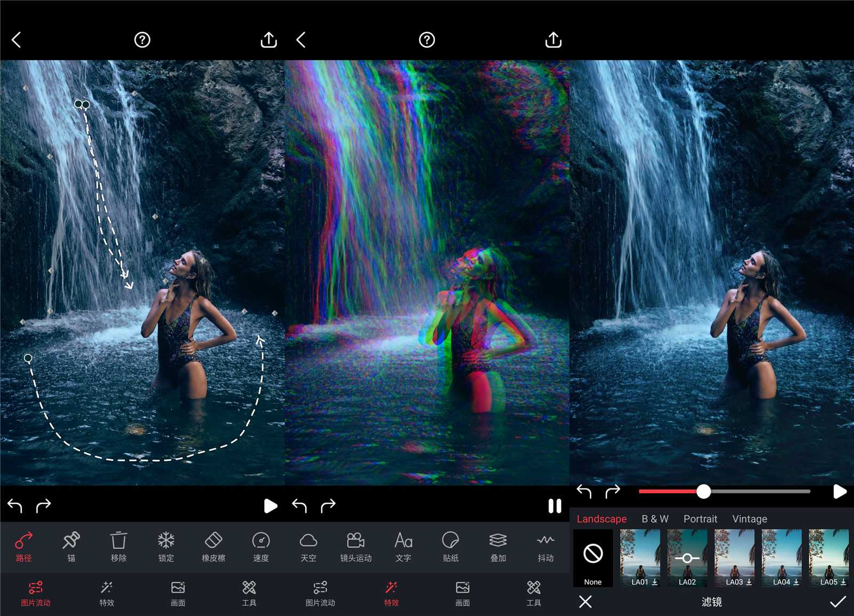Select the None filter option

click(x=593, y=558)
